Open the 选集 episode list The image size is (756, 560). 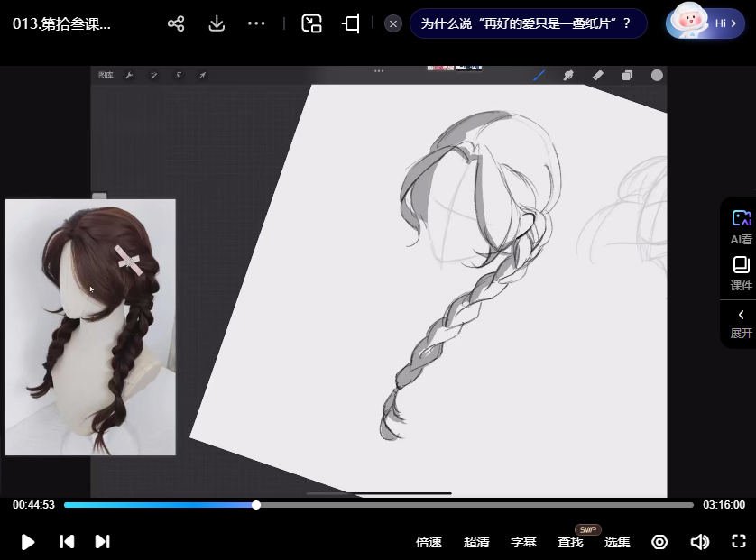pyautogui.click(x=617, y=542)
